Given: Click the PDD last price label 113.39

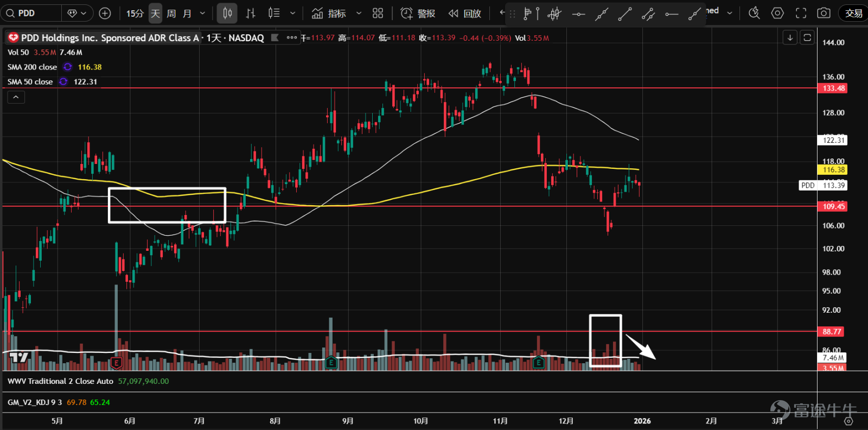Looking at the screenshot, I should pos(823,186).
